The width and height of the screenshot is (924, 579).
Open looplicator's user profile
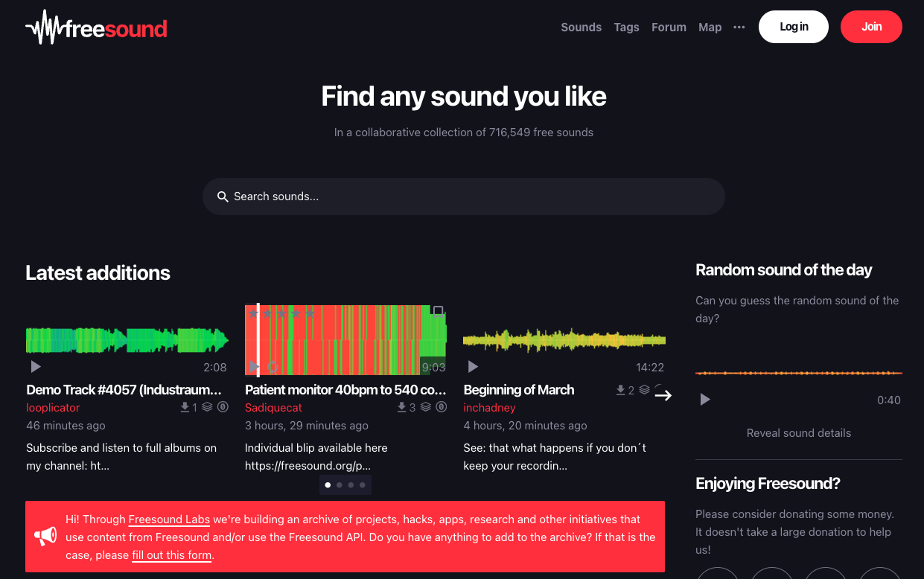pos(53,408)
